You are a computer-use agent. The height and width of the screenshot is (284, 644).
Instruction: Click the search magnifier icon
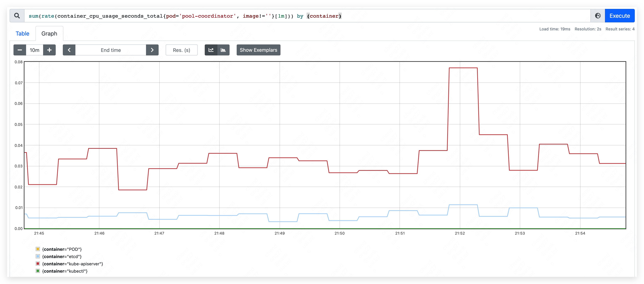(17, 16)
